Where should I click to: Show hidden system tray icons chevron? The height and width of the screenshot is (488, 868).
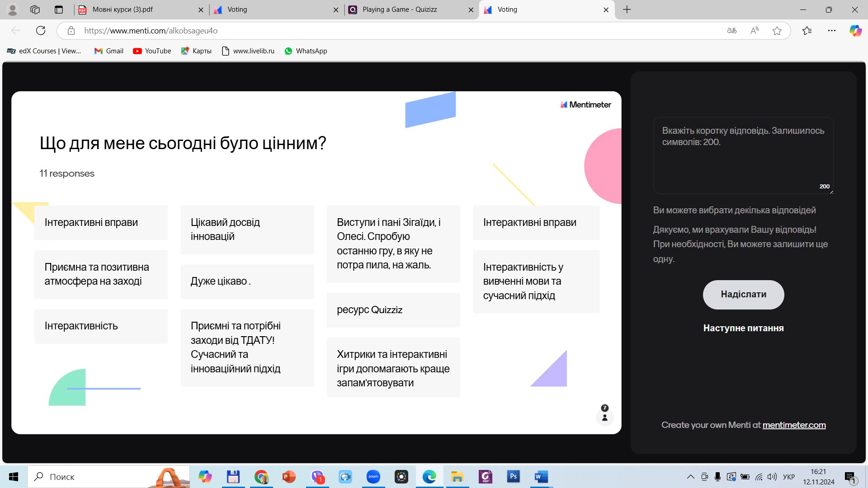[690, 477]
